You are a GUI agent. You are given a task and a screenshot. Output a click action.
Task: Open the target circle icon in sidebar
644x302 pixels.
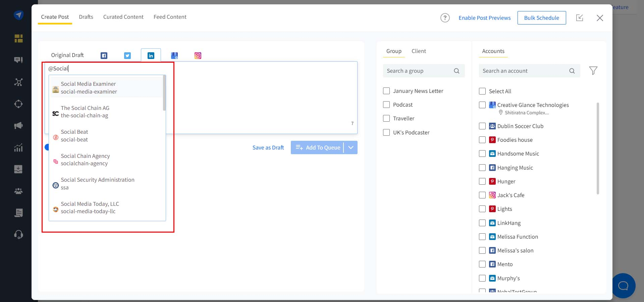coord(18,104)
